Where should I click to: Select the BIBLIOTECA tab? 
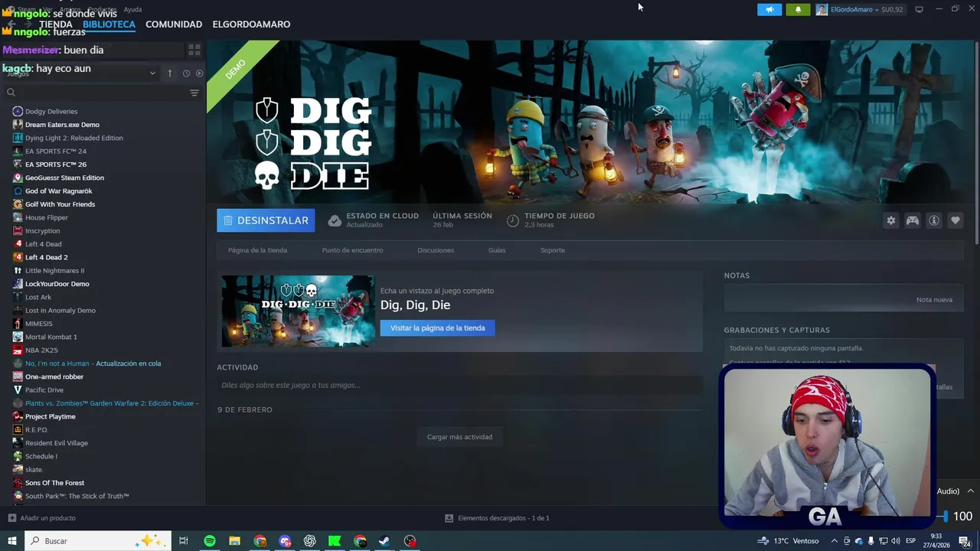pos(109,24)
